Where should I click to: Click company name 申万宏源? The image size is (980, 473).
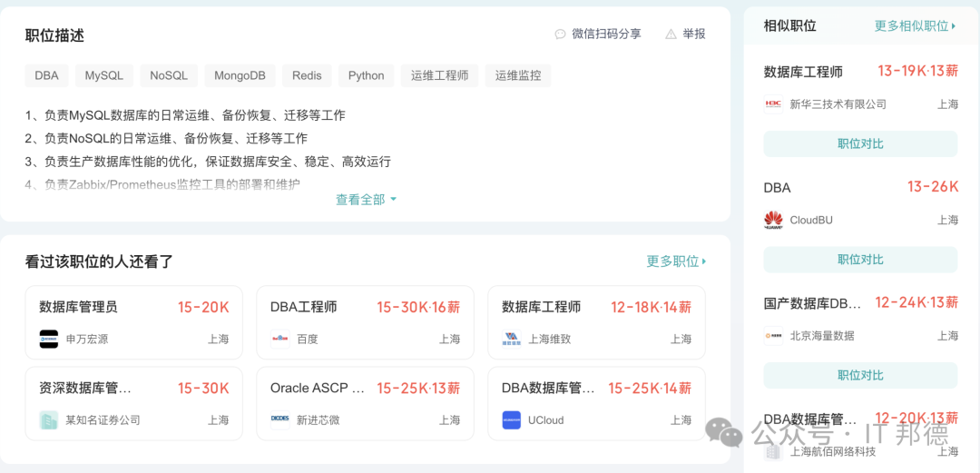pyautogui.click(x=87, y=340)
